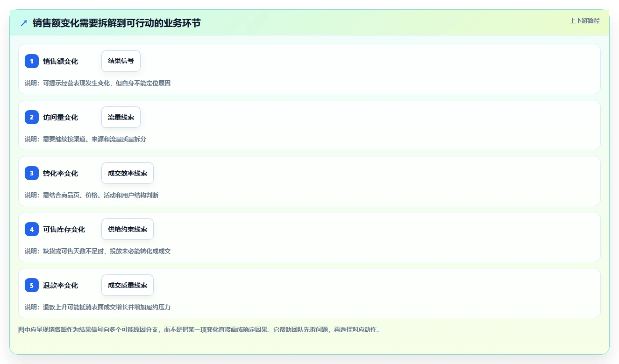Screen dimensions: 619x364
Task: Click number badge 2 for 访问量变化
Action: click(x=32, y=117)
